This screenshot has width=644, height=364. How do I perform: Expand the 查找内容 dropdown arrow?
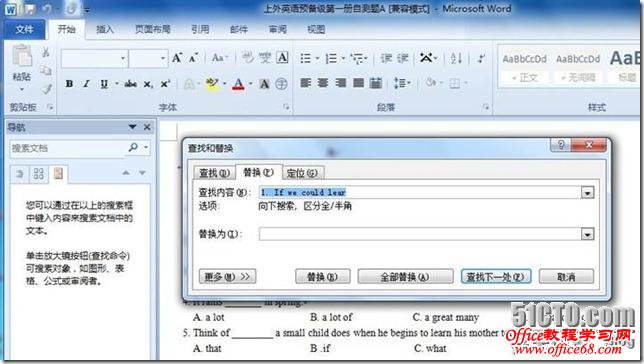tap(587, 192)
